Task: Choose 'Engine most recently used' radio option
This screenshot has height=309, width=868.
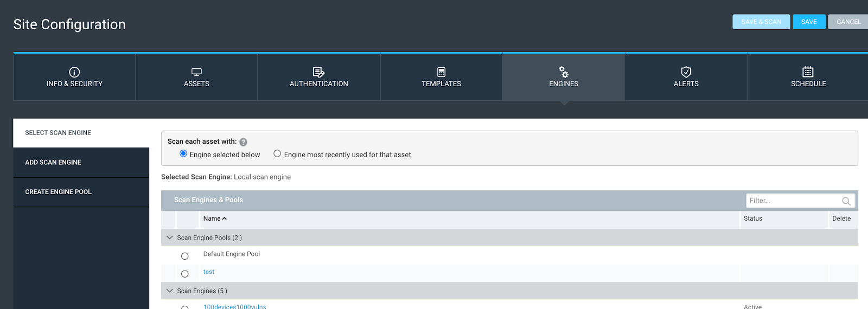Action: pyautogui.click(x=277, y=154)
